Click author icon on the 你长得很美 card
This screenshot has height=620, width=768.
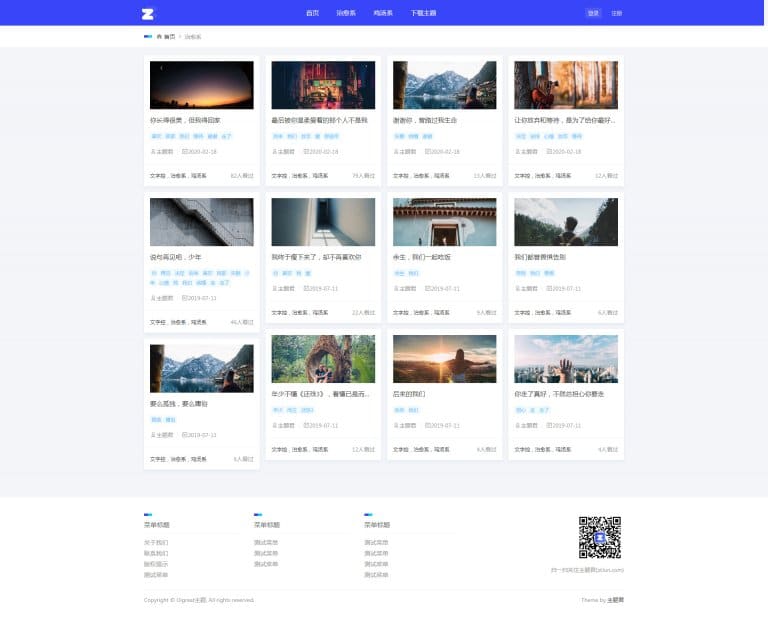153,152
